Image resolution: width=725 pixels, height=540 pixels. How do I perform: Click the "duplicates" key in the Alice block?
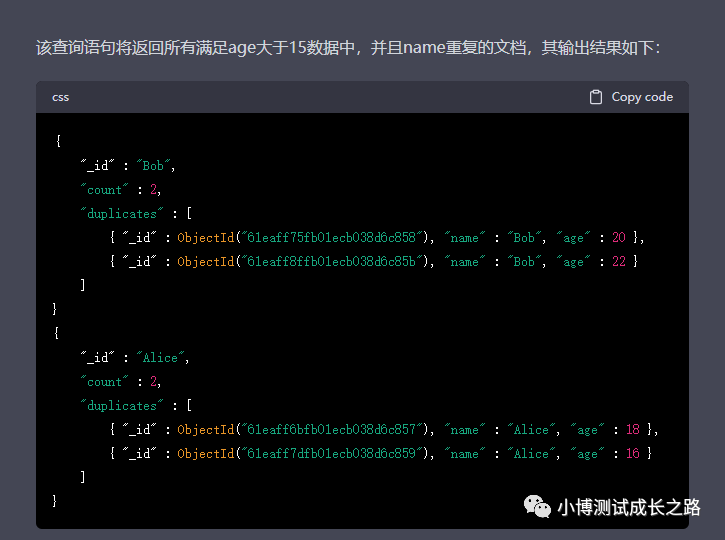[x=122, y=406]
